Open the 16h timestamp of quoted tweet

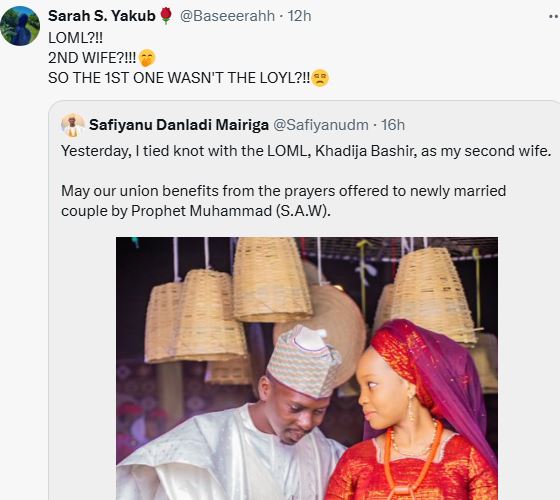393,125
